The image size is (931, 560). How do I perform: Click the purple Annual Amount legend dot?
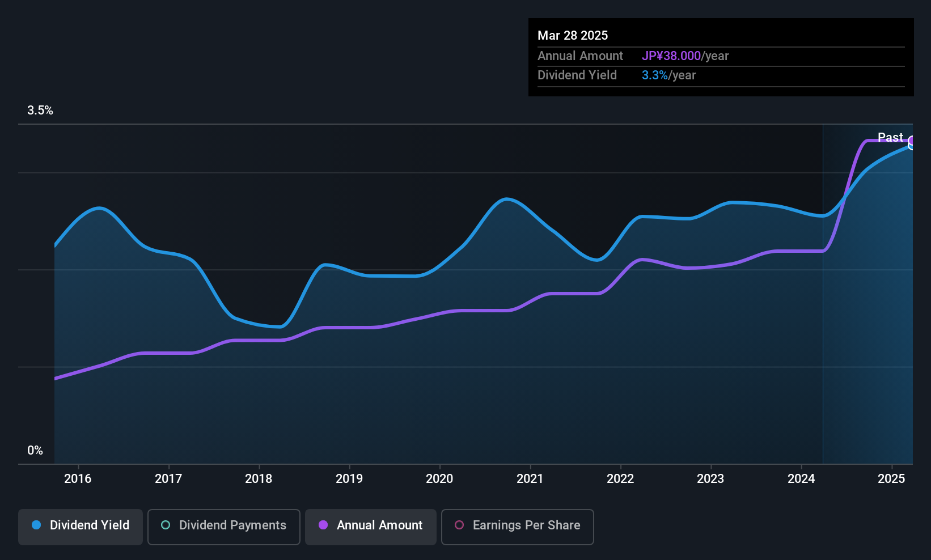click(323, 525)
